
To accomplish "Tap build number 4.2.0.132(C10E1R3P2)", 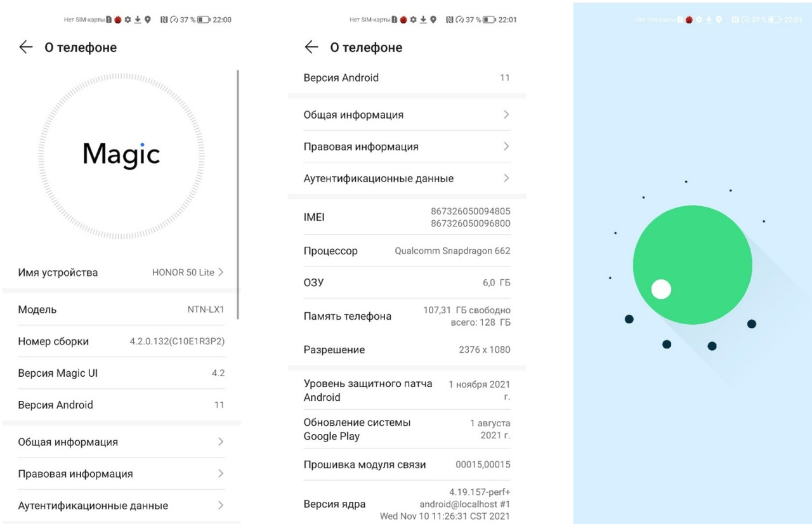I will (x=177, y=341).
